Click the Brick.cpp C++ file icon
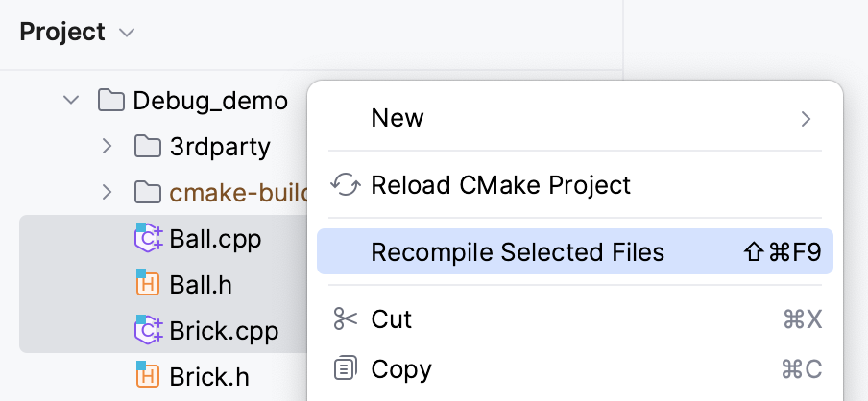 point(148,331)
